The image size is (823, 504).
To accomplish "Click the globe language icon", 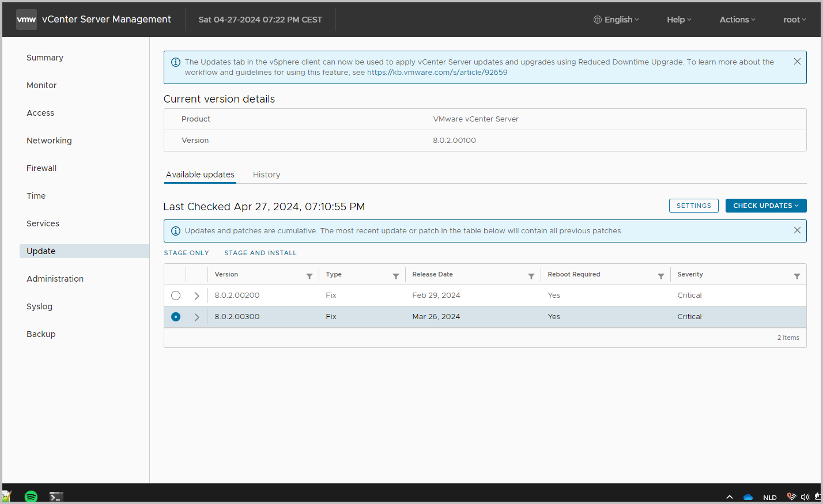I will pyautogui.click(x=598, y=20).
